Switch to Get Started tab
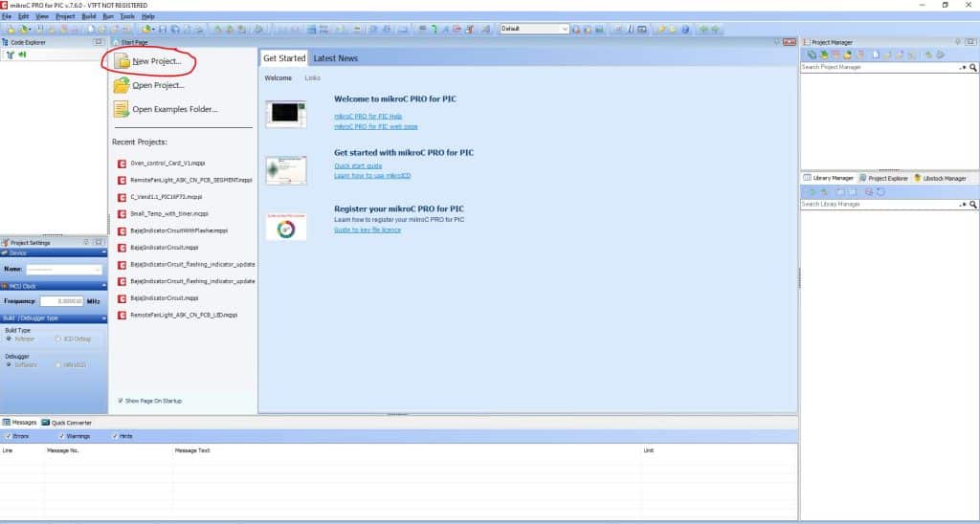Viewport: 980px width, 524px height. coord(284,58)
